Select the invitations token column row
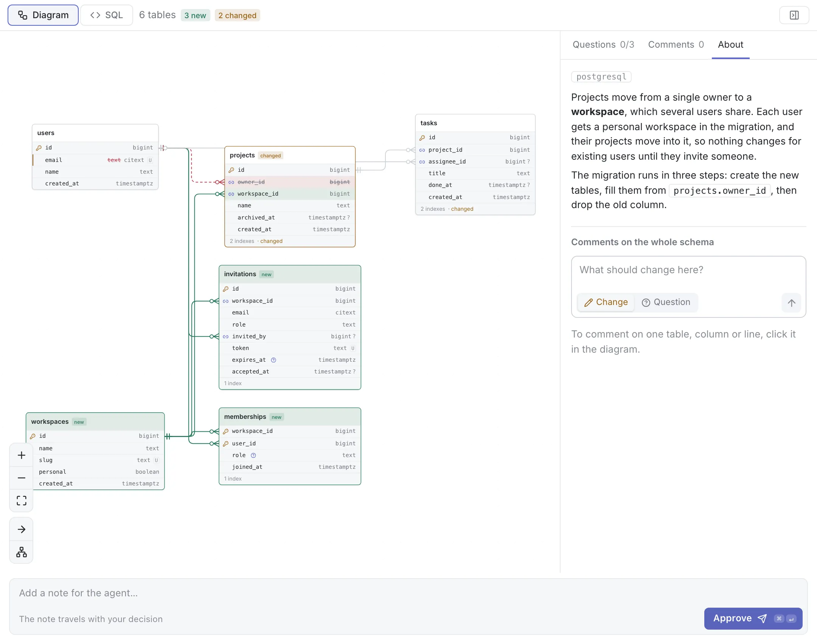This screenshot has width=817, height=644. (x=290, y=348)
